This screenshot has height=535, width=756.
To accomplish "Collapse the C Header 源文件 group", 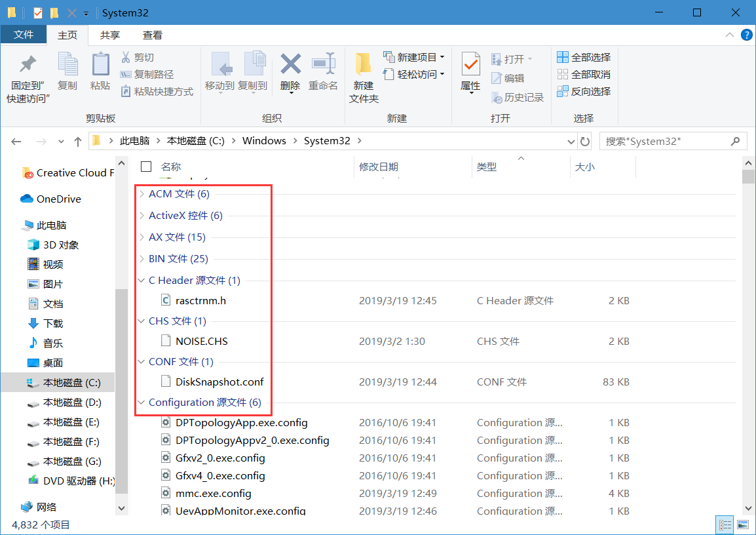I will coord(142,280).
